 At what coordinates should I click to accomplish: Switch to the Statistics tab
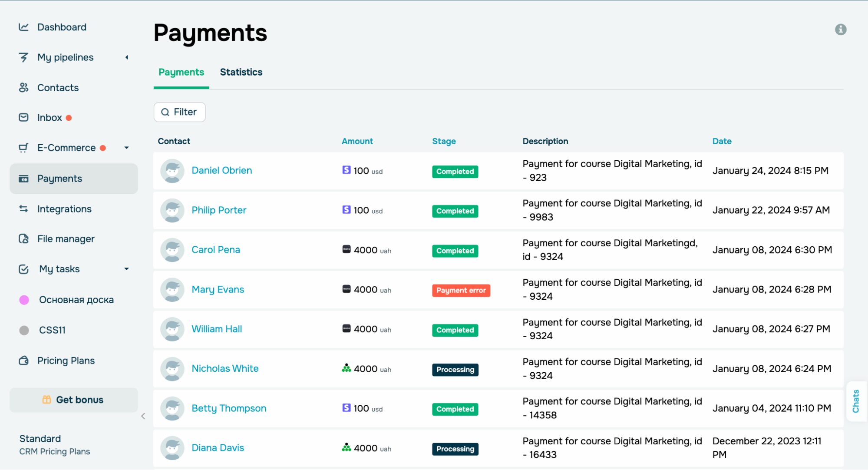pyautogui.click(x=241, y=72)
